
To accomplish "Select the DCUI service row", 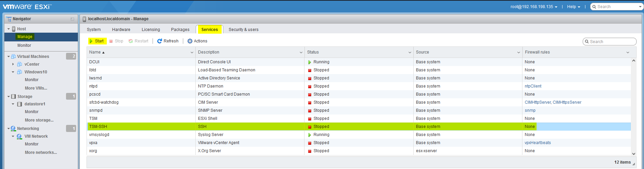I will pyautogui.click(x=359, y=62).
